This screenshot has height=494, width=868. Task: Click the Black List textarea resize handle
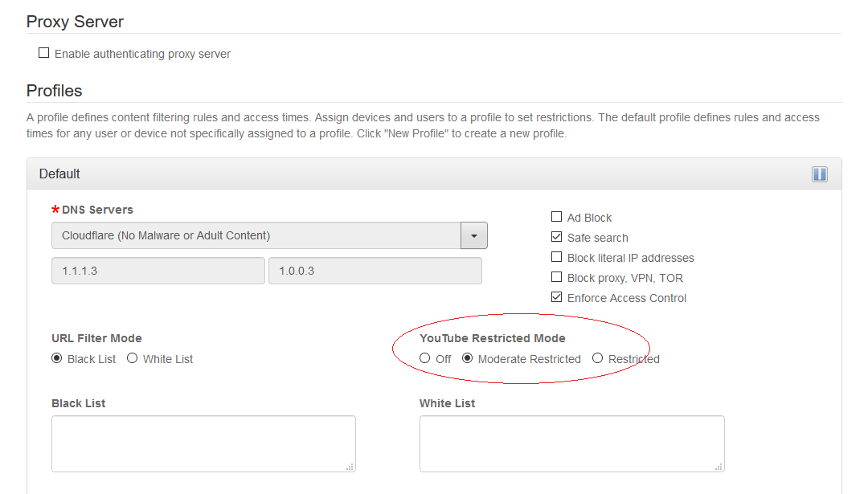pos(351,467)
